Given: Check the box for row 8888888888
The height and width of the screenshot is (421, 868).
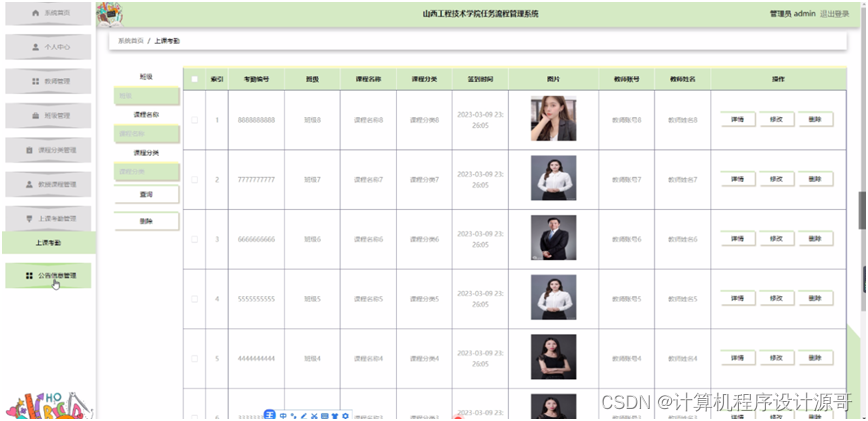Looking at the screenshot, I should [194, 119].
